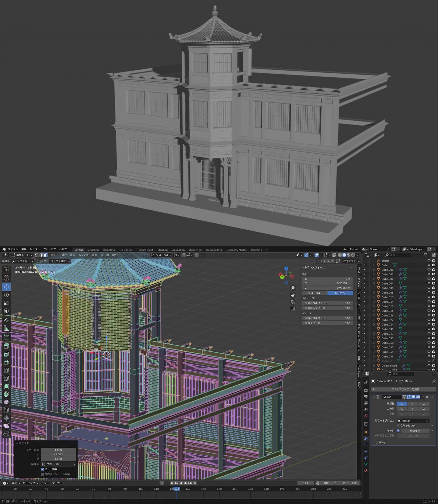Viewport: 438px width, 504px height.
Task: Enable vertex select mode icon
Action: [x=36, y=255]
